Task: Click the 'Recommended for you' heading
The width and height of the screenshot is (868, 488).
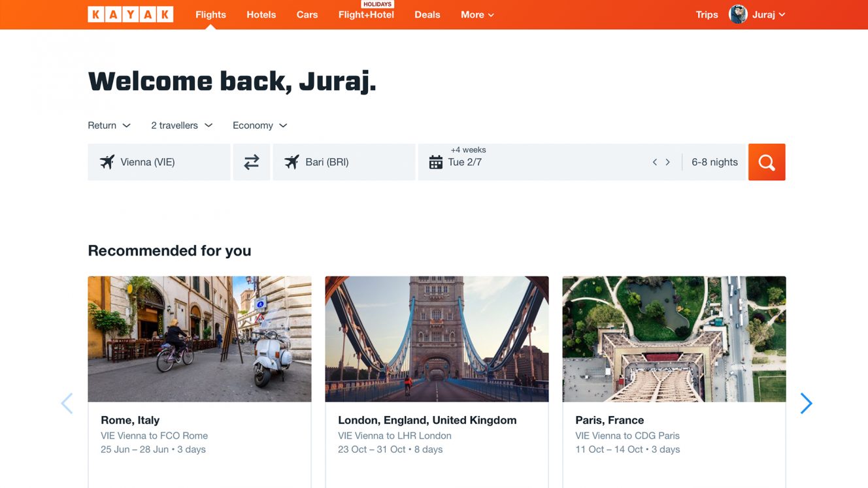Action: tap(169, 251)
